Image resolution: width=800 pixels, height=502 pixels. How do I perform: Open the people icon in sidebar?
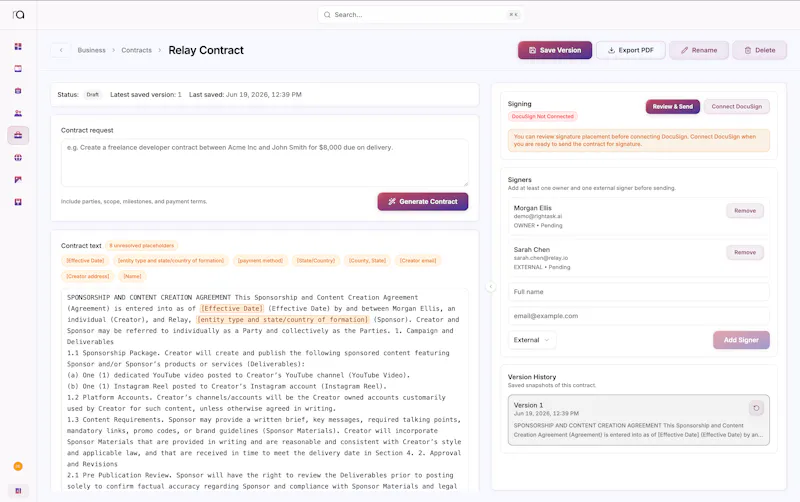tap(18, 113)
